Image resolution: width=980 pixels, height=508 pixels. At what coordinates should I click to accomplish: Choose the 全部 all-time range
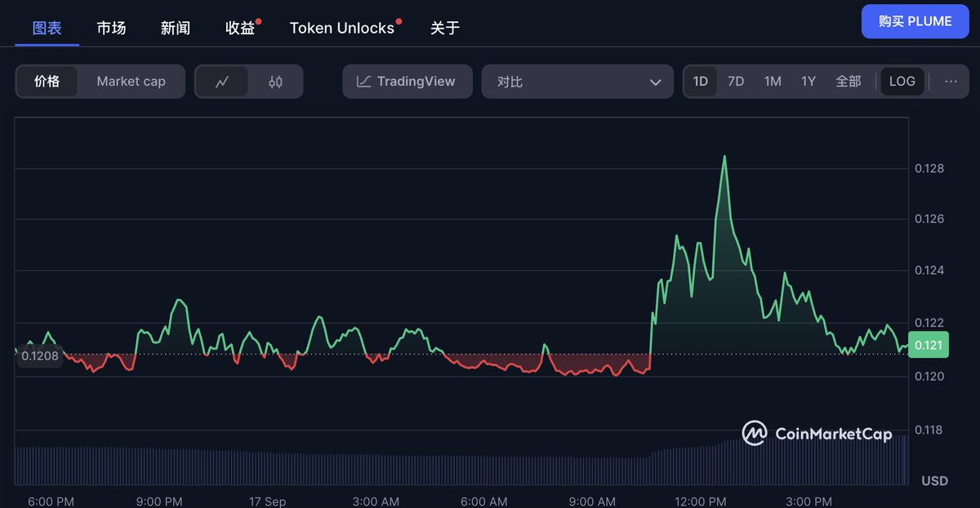848,82
